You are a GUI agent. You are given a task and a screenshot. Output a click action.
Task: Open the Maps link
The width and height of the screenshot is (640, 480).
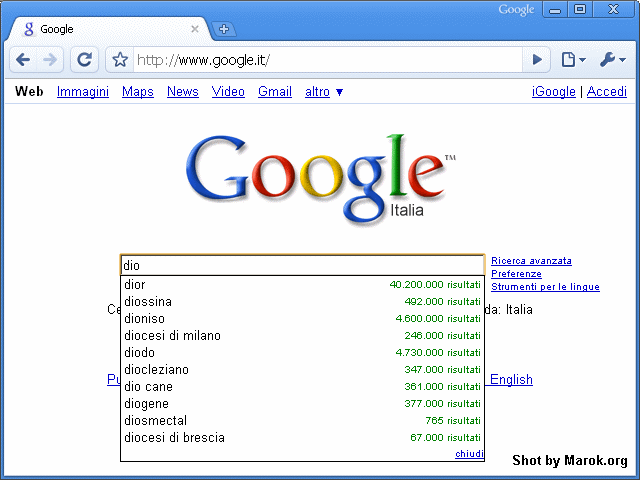(x=138, y=91)
